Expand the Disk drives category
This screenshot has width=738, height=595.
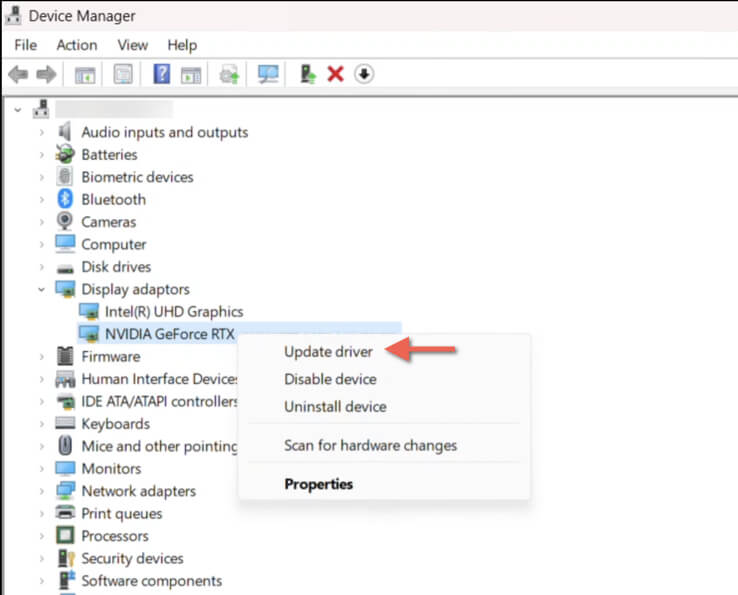click(41, 267)
